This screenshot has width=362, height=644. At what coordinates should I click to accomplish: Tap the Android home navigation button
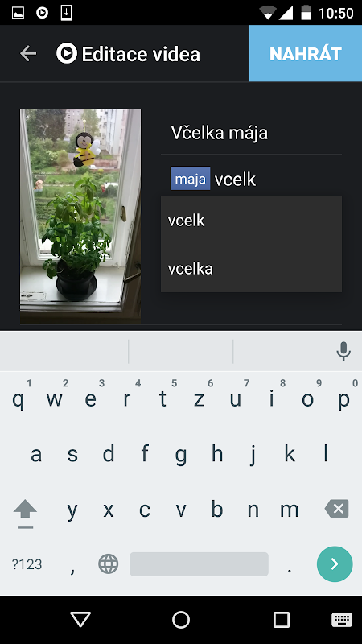(x=181, y=620)
